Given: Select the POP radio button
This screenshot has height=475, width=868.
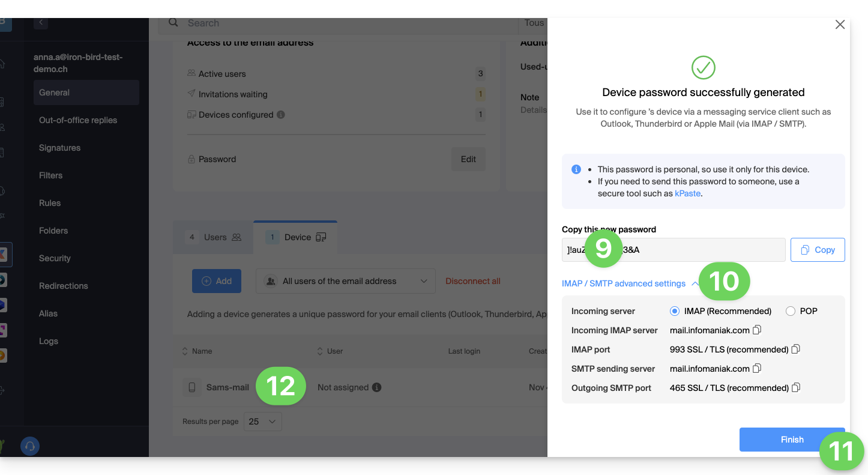Looking at the screenshot, I should click(x=790, y=311).
